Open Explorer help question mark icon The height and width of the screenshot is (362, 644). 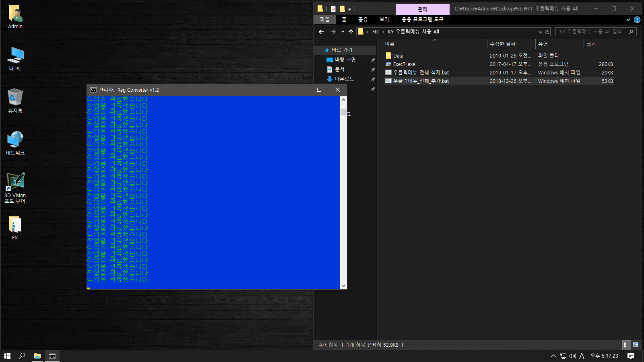[x=637, y=20]
